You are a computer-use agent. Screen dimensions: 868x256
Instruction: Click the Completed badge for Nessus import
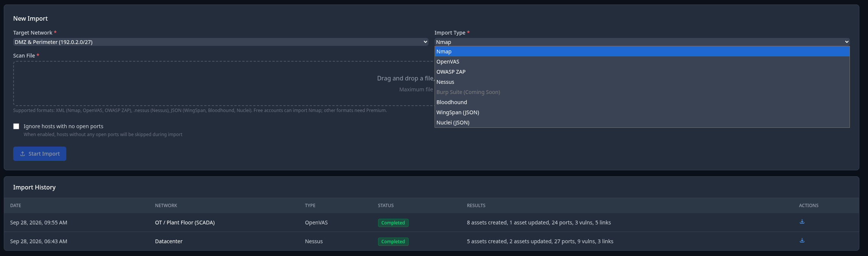(393, 242)
